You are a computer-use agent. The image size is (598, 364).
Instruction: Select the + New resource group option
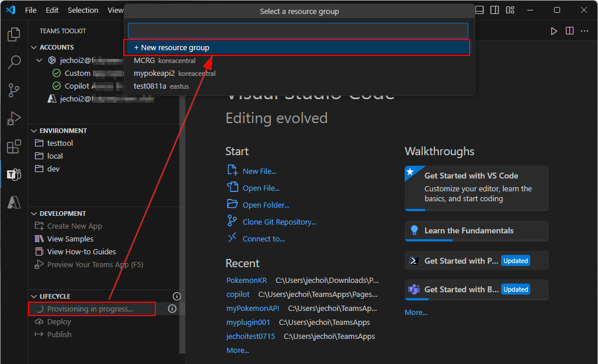[297, 48]
